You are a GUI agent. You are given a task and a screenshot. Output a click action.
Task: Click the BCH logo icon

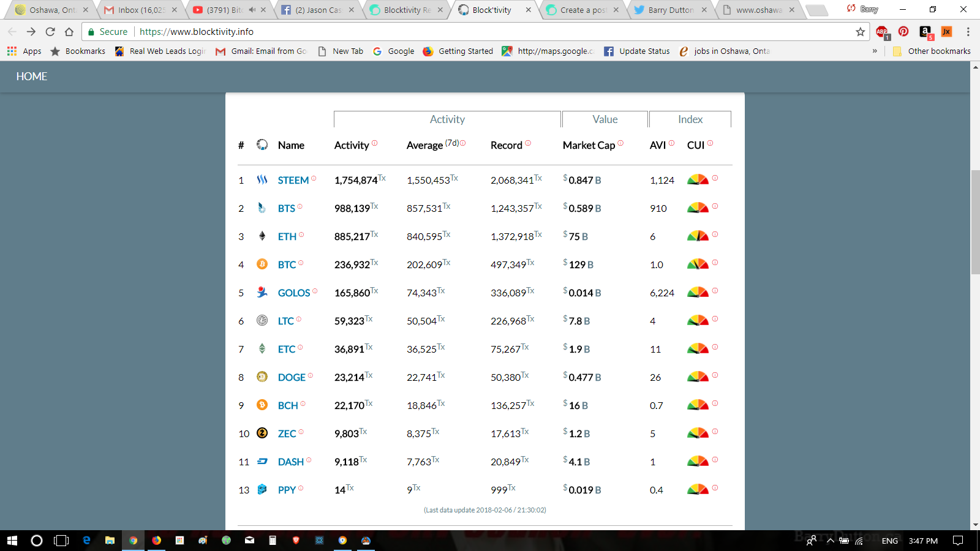(262, 405)
